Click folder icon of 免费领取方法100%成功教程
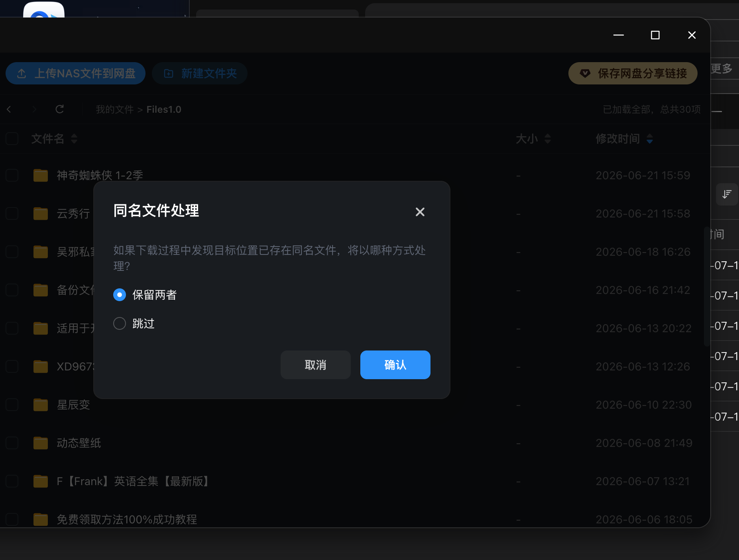The height and width of the screenshot is (560, 739). pyautogui.click(x=41, y=519)
